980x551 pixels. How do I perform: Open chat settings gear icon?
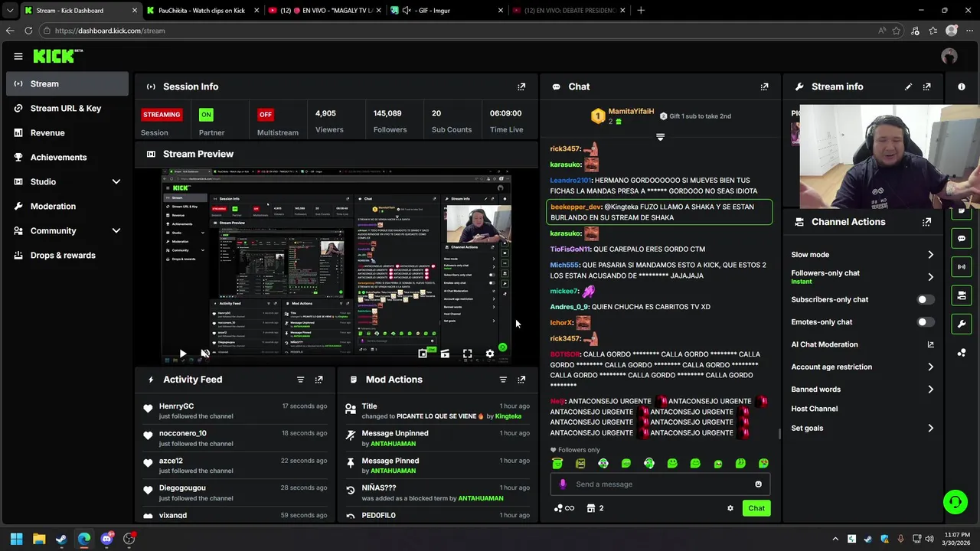click(730, 508)
